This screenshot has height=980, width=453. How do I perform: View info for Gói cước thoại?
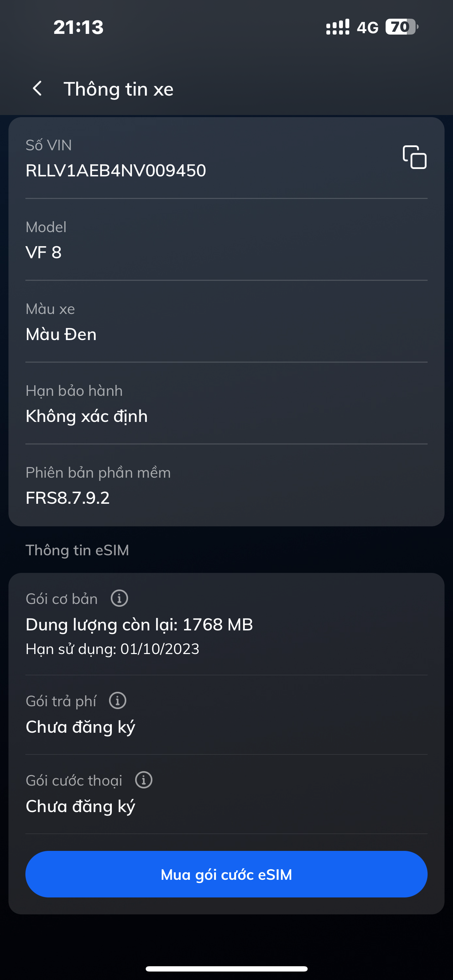click(x=144, y=780)
